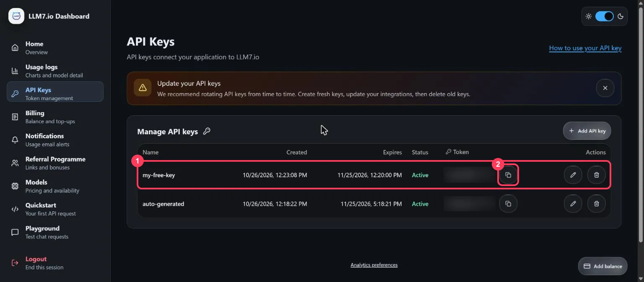Viewport: 644px width, 282px height.
Task: Delete the auto-generated key entry
Action: [597, 204]
